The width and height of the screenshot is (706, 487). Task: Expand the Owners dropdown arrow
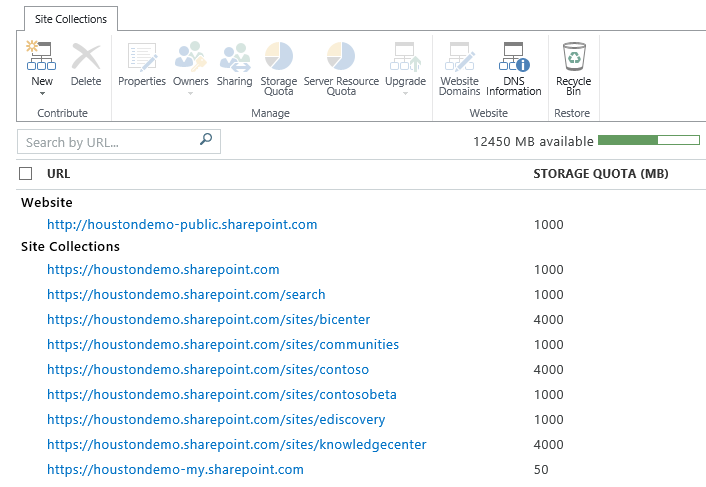190,94
